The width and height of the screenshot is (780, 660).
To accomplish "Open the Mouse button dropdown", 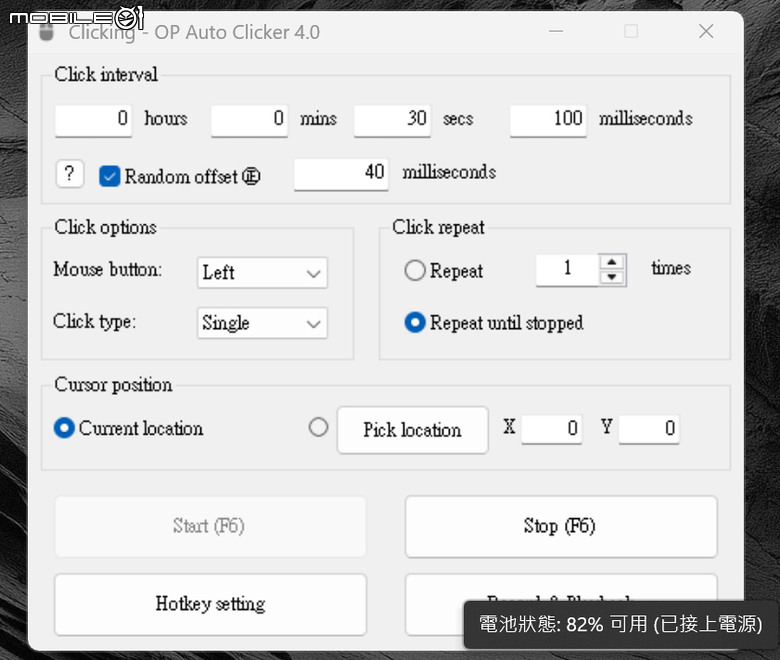I will point(262,273).
